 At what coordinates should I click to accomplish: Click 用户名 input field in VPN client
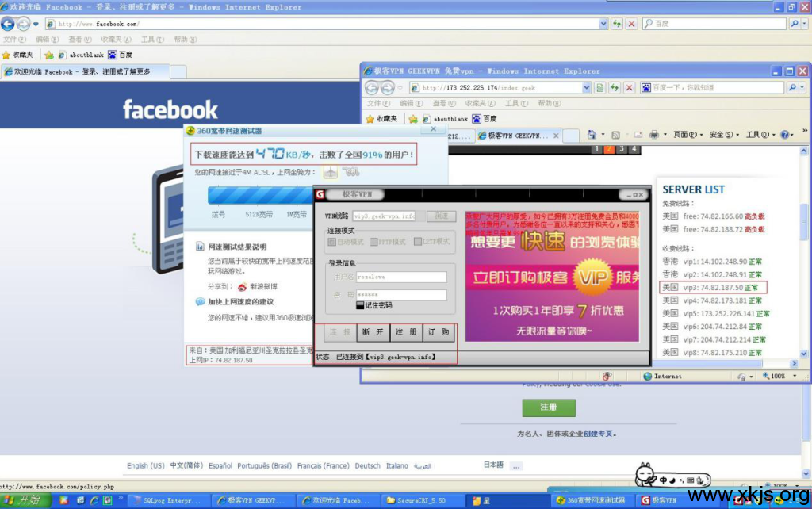401,277
